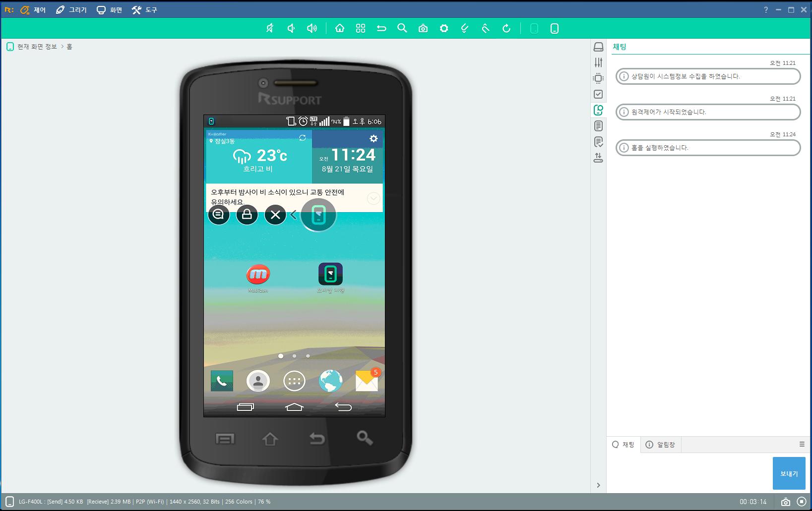The height and width of the screenshot is (511, 812).
Task: Click the dimmed phone view icon in toolbar
Action: 534,28
